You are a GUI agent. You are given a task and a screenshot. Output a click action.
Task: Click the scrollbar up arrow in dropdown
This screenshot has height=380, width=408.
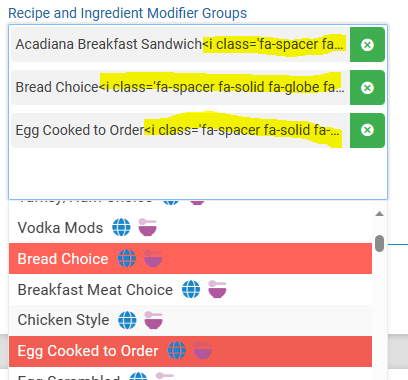379,214
